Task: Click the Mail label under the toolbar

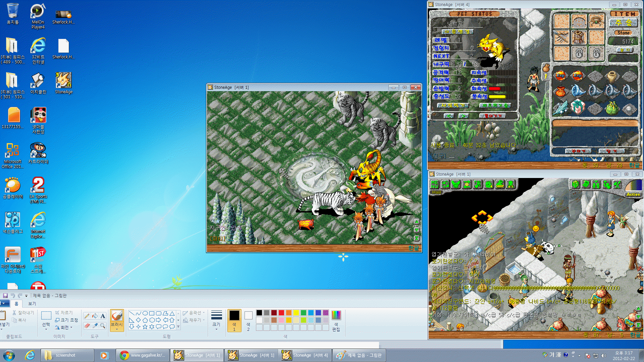Action: [436, 192]
